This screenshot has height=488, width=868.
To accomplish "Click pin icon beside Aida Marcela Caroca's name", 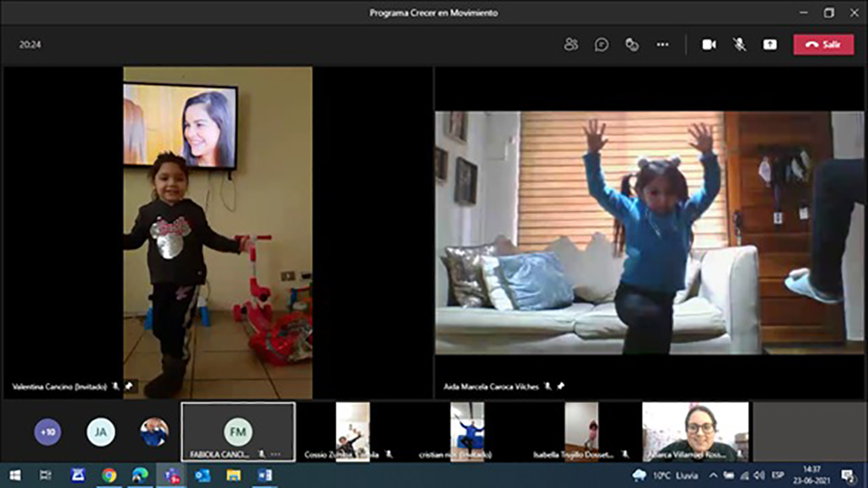I will (561, 386).
